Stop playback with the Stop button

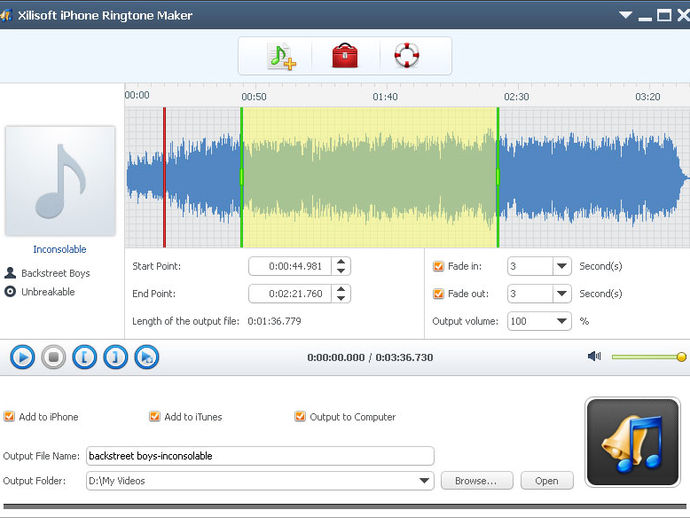click(54, 357)
